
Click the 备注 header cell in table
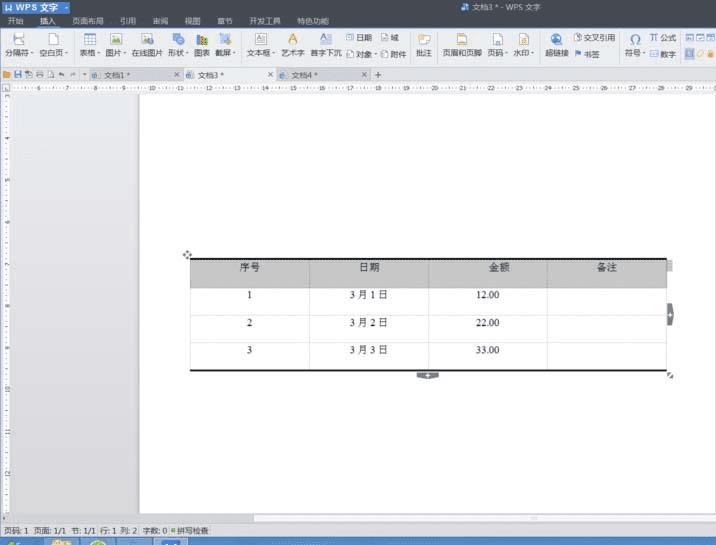607,273
